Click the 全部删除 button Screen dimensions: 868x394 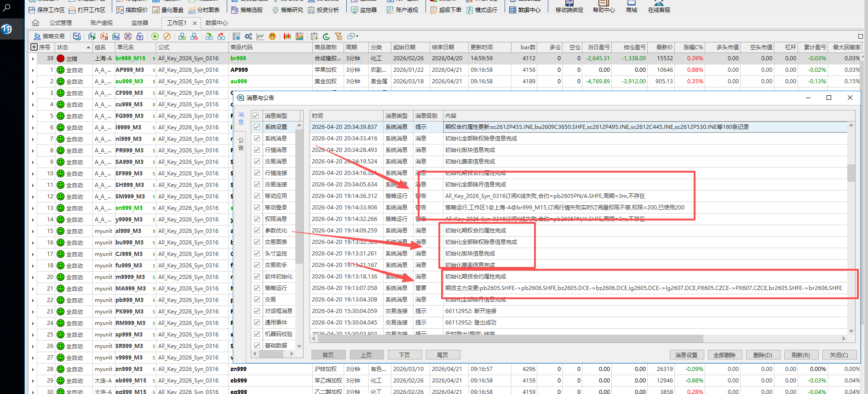click(724, 355)
